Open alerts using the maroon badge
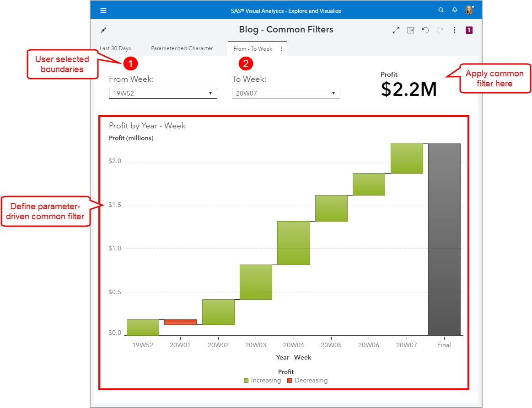532x408 pixels. [x=468, y=30]
